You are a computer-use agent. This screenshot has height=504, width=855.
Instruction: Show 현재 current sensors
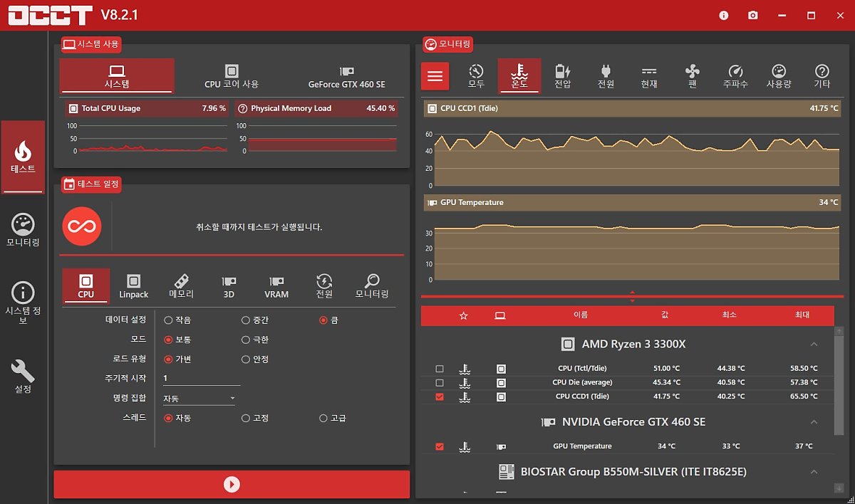pos(649,76)
